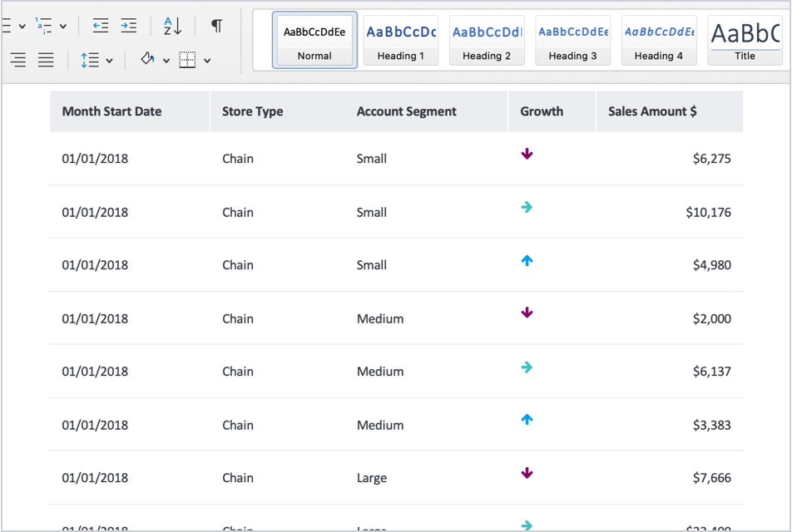This screenshot has width=792, height=532.
Task: Click the shading paint bucket icon
Action: click(x=147, y=60)
